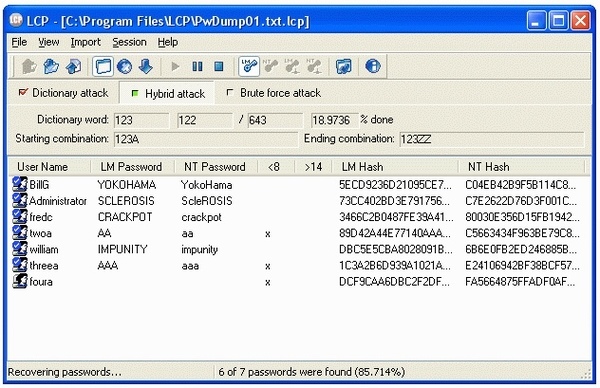Open the File menu

coord(19,42)
